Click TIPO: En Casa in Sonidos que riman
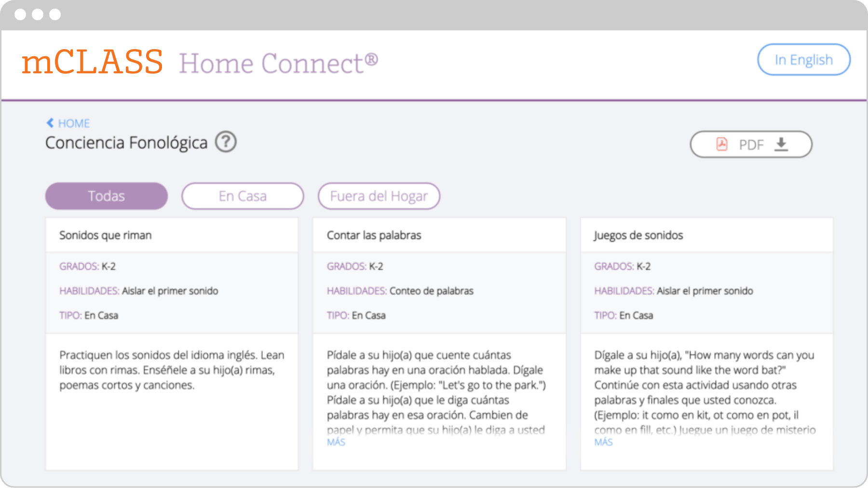This screenshot has width=868, height=488. (x=89, y=316)
